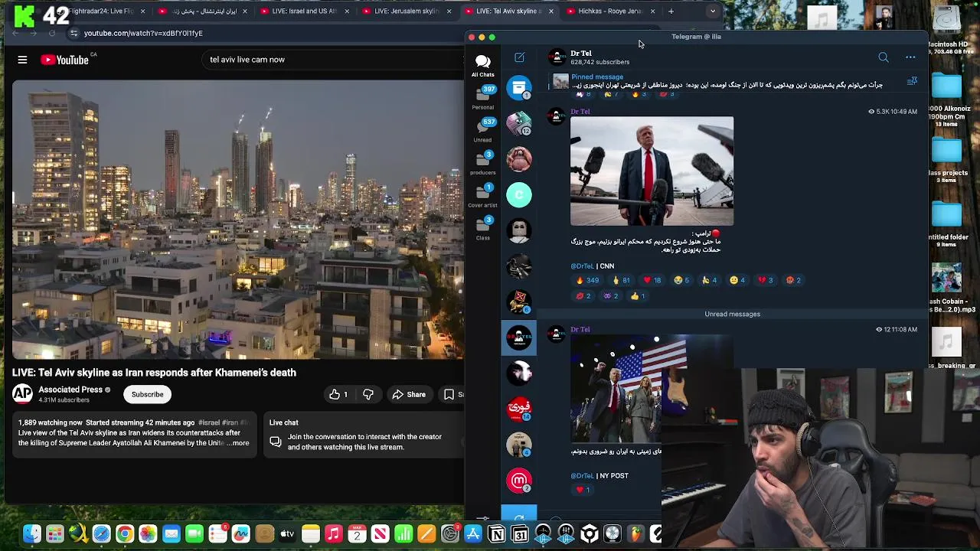This screenshot has width=980, height=551.
Task: Select chat with teal C avatar
Action: pos(519,194)
